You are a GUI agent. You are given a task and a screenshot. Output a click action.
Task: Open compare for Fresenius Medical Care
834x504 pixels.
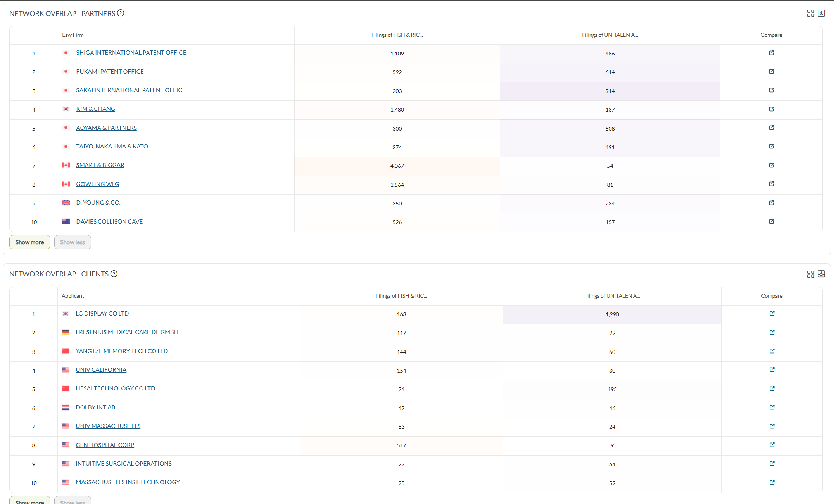772,333
